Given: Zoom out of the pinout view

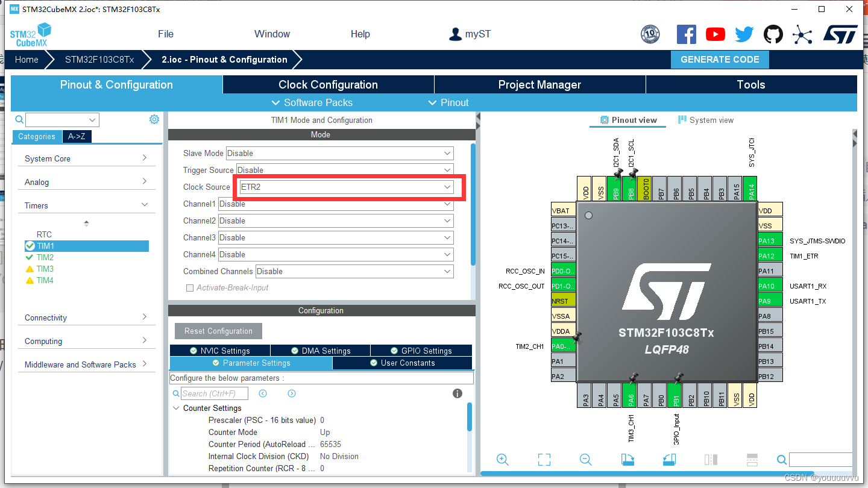Looking at the screenshot, I should tap(585, 459).
